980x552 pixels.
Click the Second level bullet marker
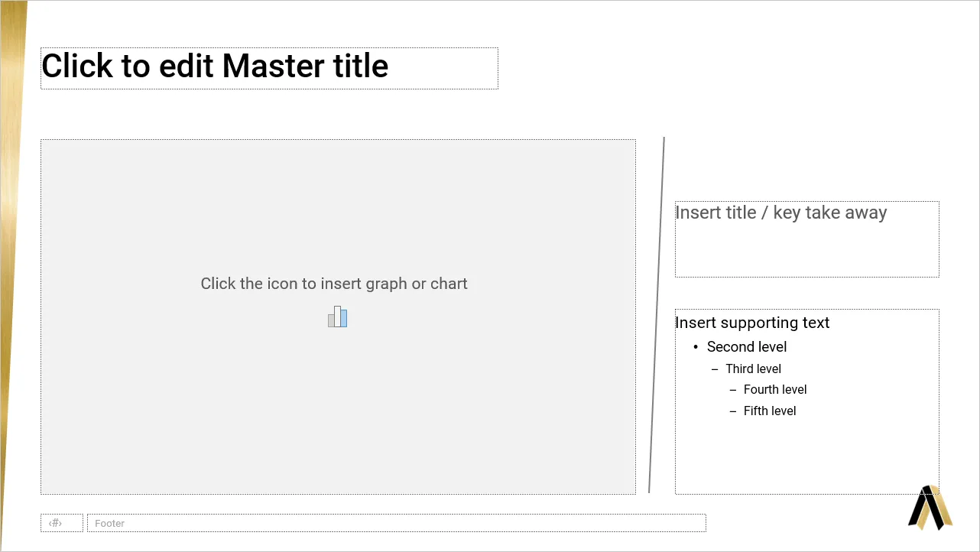coord(696,347)
